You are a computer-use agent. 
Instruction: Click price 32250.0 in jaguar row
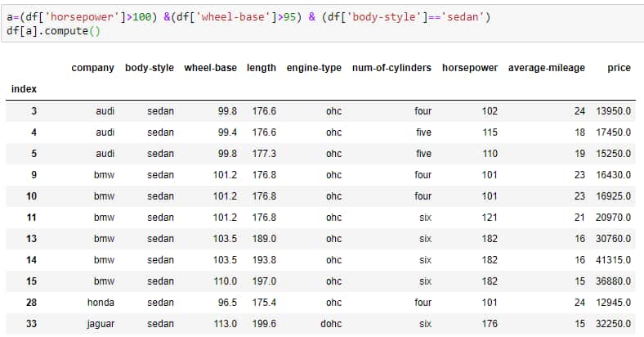click(x=613, y=324)
